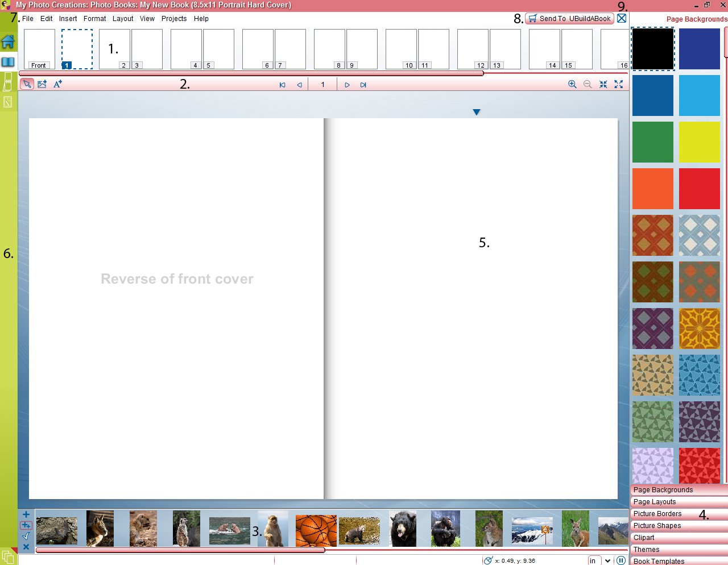Image resolution: width=728 pixels, height=565 pixels.
Task: Click the add picture box tool
Action: coord(42,84)
